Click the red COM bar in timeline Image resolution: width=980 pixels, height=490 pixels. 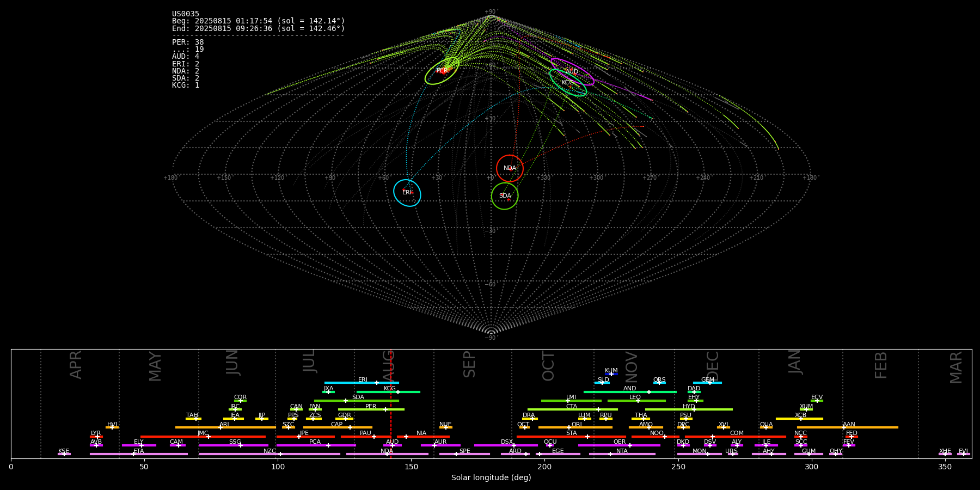point(736,437)
